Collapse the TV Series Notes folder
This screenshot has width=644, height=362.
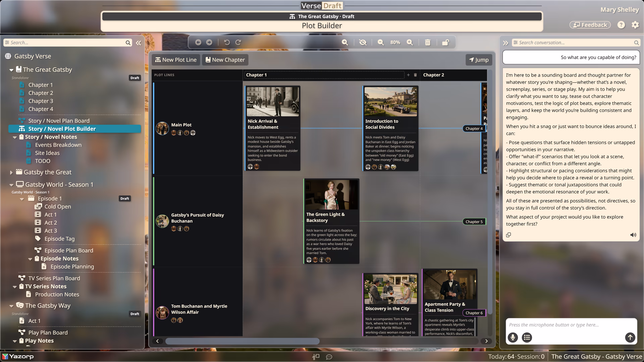pyautogui.click(x=15, y=287)
